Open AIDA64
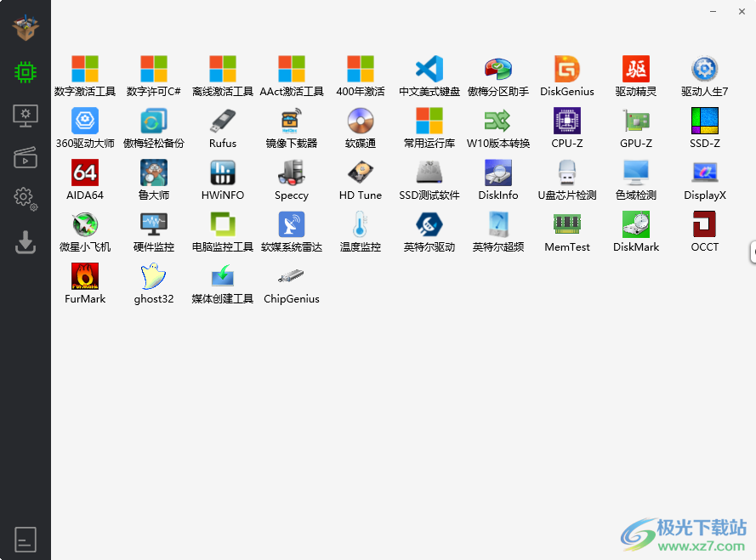The width and height of the screenshot is (756, 560). pos(85,173)
